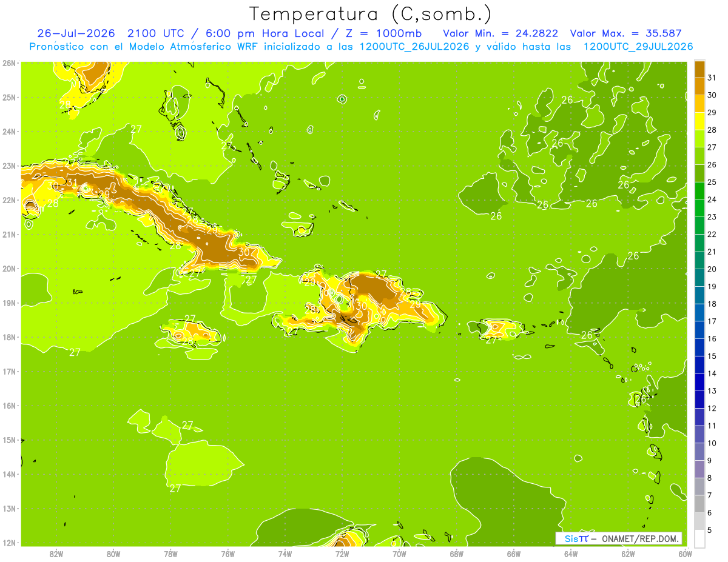
Task: Click the '19N' latitude axis label
Action: click(8, 303)
